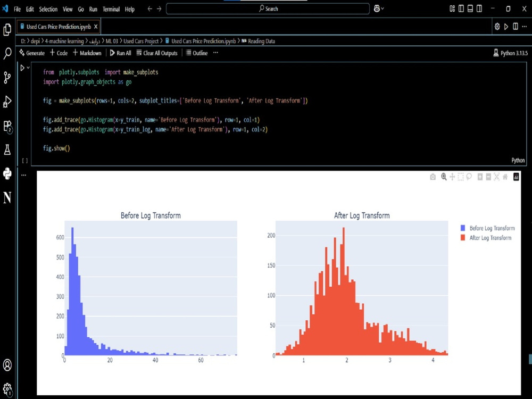Open the File menu
Viewport: 532px width, 399px height.
[17, 9]
